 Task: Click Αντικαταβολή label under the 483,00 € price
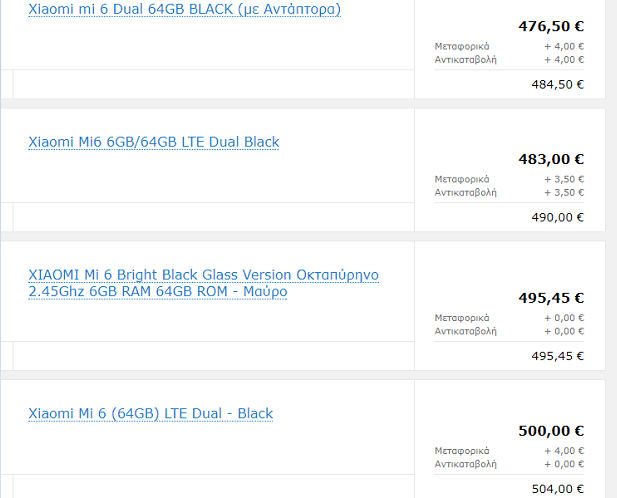[x=465, y=192]
